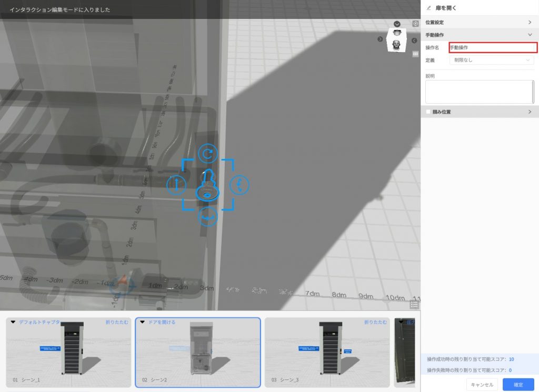Select the key object in 3D viewport
Screen dimensions: 539x392
pos(207,187)
